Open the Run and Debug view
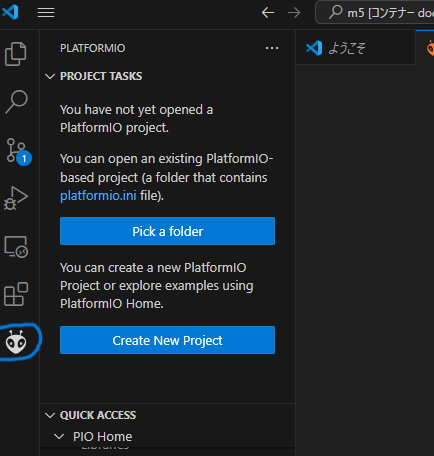 16,198
